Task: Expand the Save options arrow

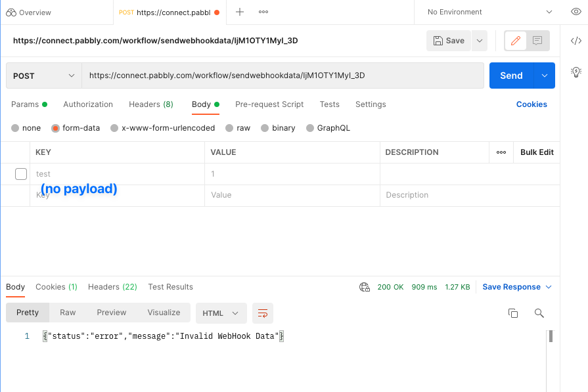Action: (x=479, y=41)
